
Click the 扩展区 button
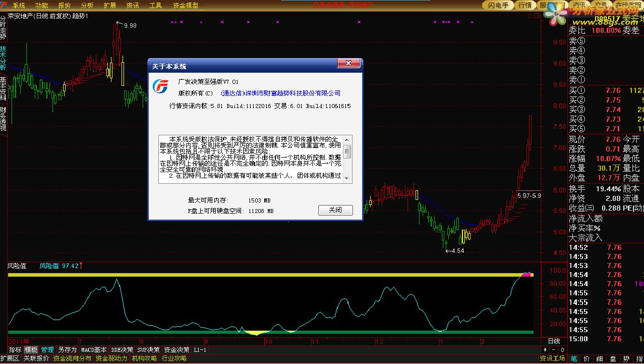(x=10, y=358)
